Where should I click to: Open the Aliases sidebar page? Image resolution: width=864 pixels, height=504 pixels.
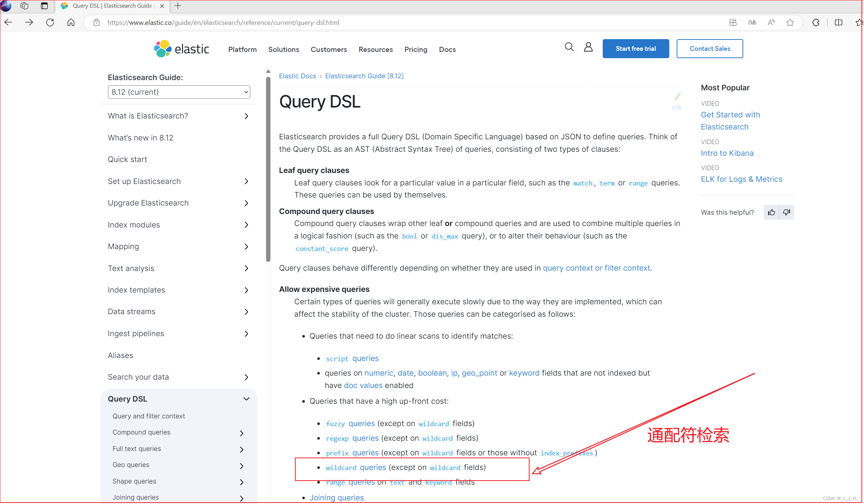click(120, 356)
